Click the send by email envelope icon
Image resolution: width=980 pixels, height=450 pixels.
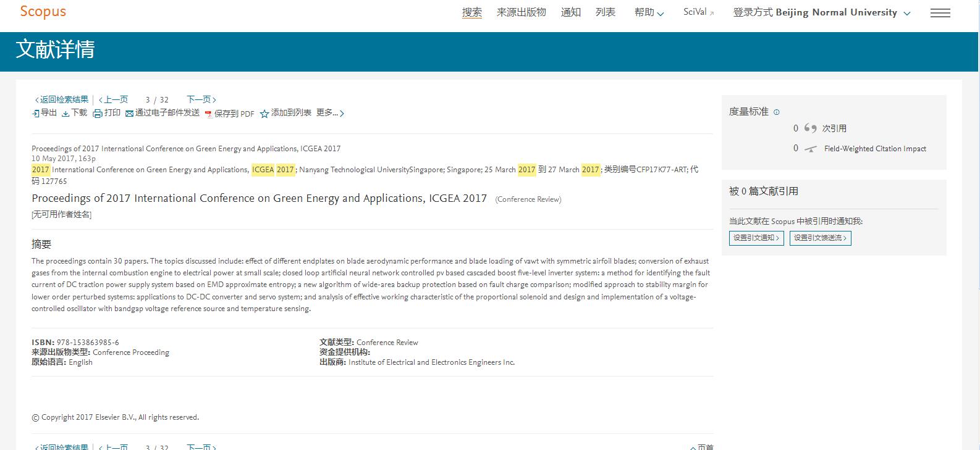click(x=129, y=114)
